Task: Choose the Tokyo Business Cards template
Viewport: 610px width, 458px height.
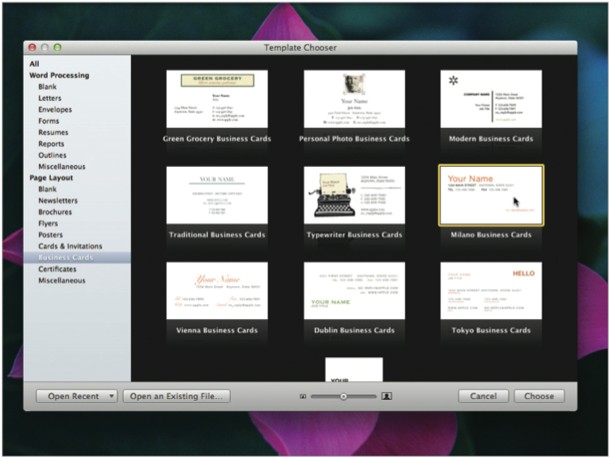Action: pyautogui.click(x=490, y=291)
